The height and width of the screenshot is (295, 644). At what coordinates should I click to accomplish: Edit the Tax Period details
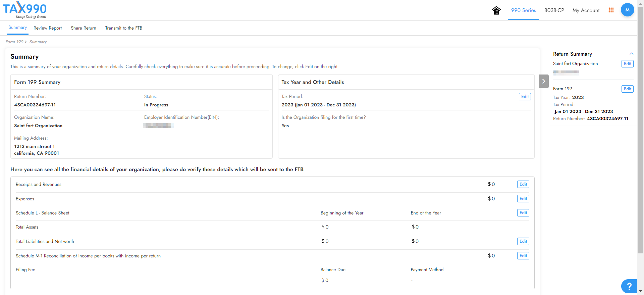coord(525,97)
